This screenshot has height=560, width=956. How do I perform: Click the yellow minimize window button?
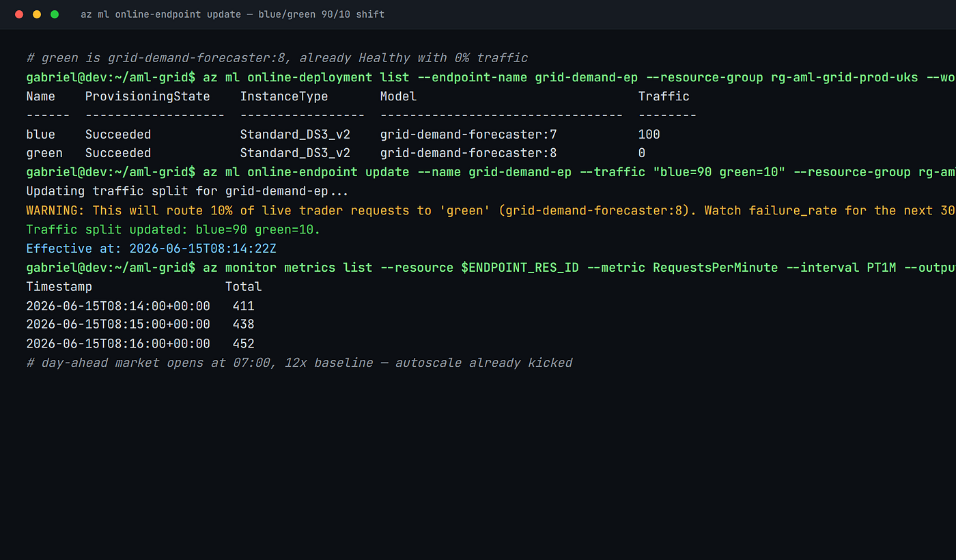(x=37, y=14)
